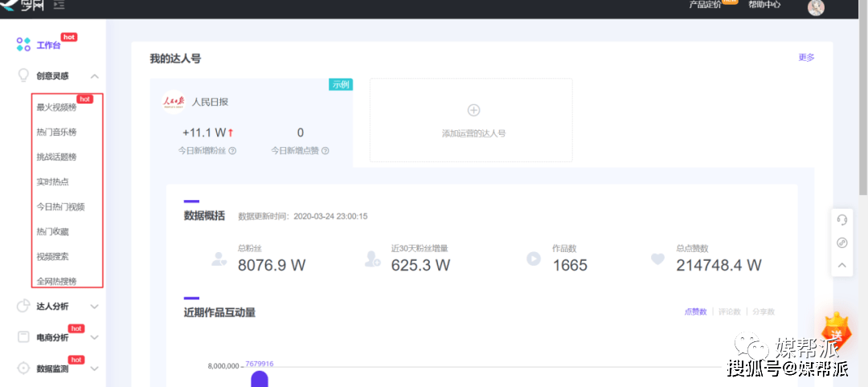Open 实时热点 in the sidebar

[x=52, y=182]
